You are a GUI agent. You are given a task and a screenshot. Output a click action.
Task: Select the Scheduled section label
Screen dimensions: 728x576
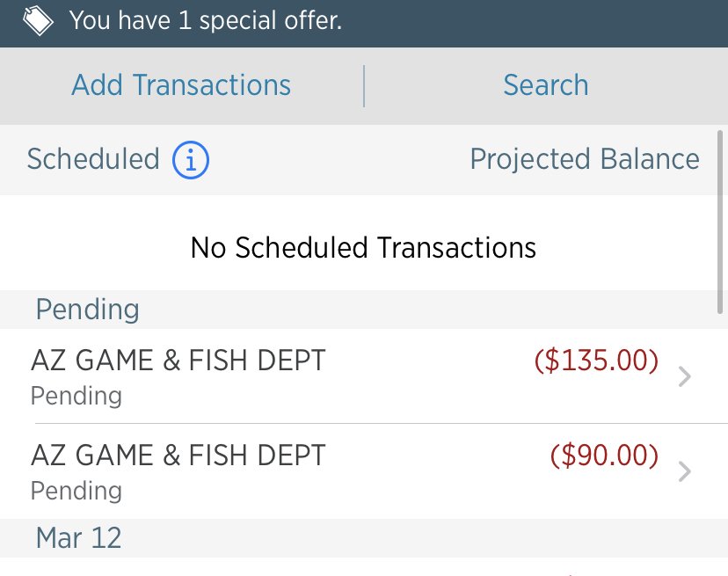tap(93, 159)
